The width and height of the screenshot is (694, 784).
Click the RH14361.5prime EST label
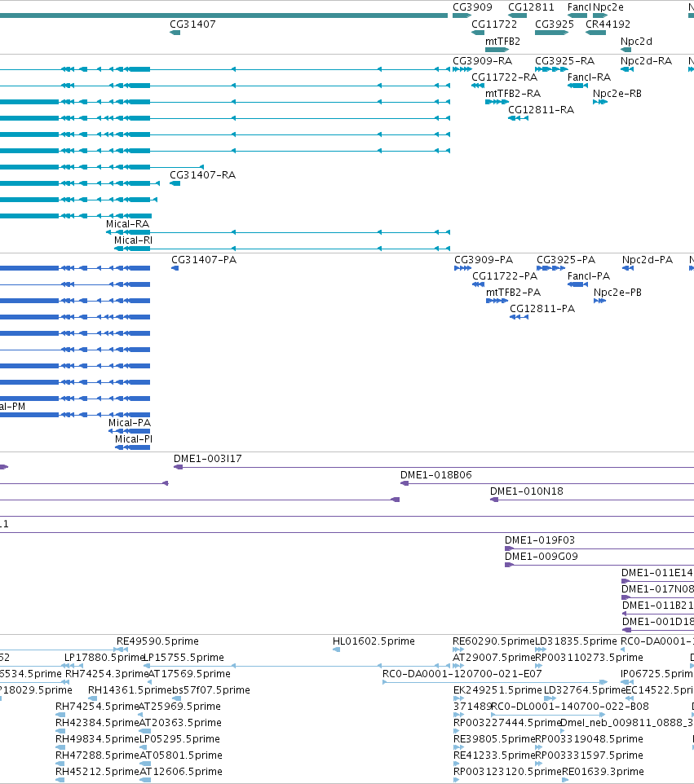[x=130, y=690]
